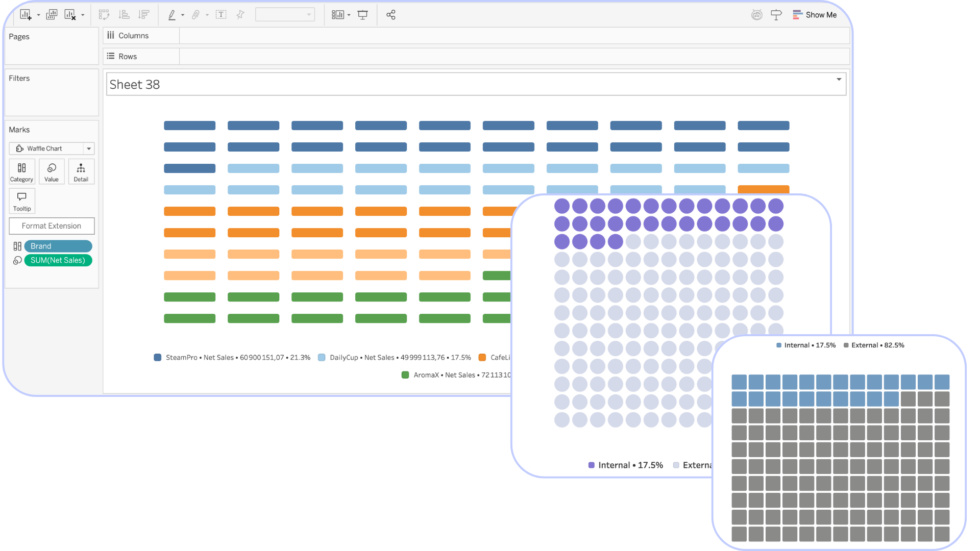Expand the Sheet 38 title dropdown arrow
This screenshot has height=551, width=980.
[839, 80]
